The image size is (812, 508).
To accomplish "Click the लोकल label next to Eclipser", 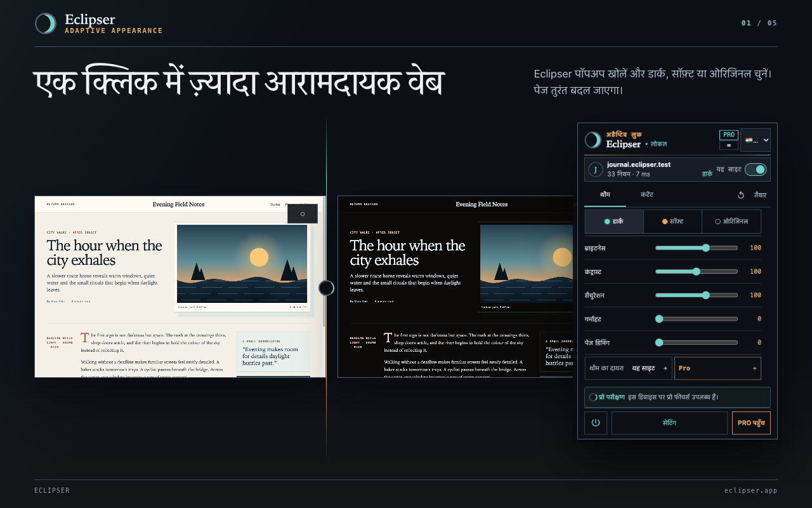I will (658, 145).
